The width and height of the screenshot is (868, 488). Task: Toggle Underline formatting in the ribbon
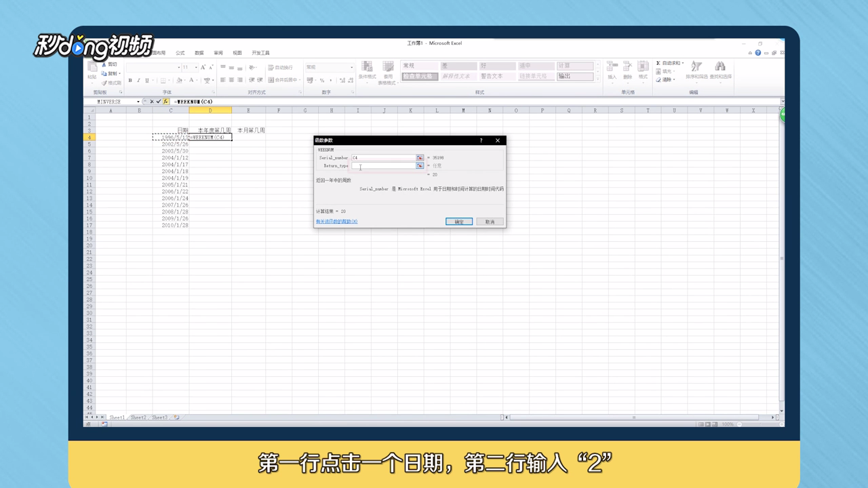click(146, 81)
